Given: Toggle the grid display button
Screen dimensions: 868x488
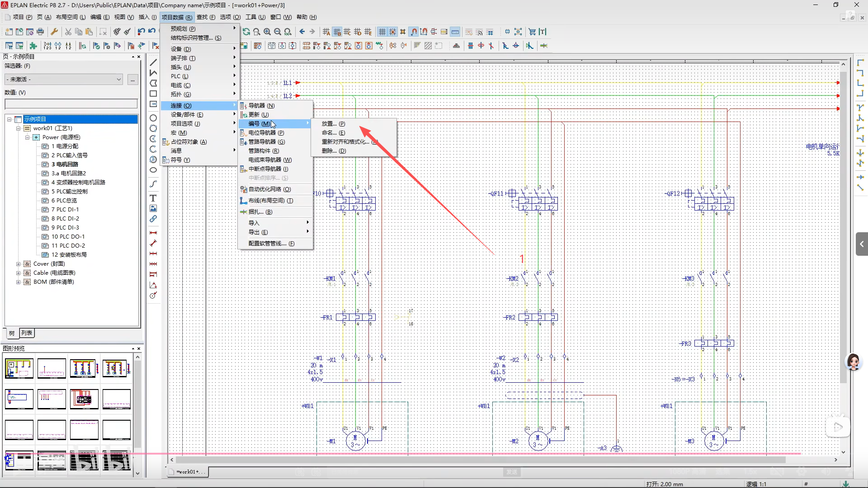Looking at the screenshot, I should point(382,32).
